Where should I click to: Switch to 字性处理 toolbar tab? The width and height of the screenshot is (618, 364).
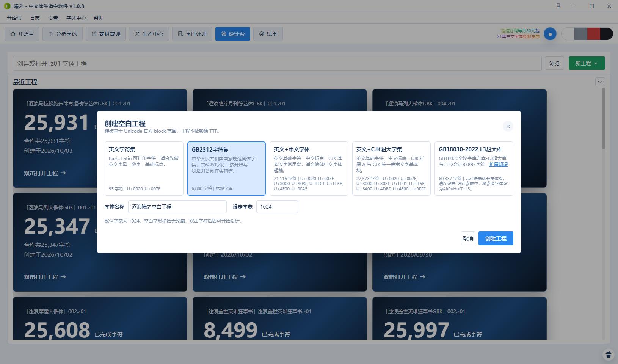pyautogui.click(x=192, y=34)
